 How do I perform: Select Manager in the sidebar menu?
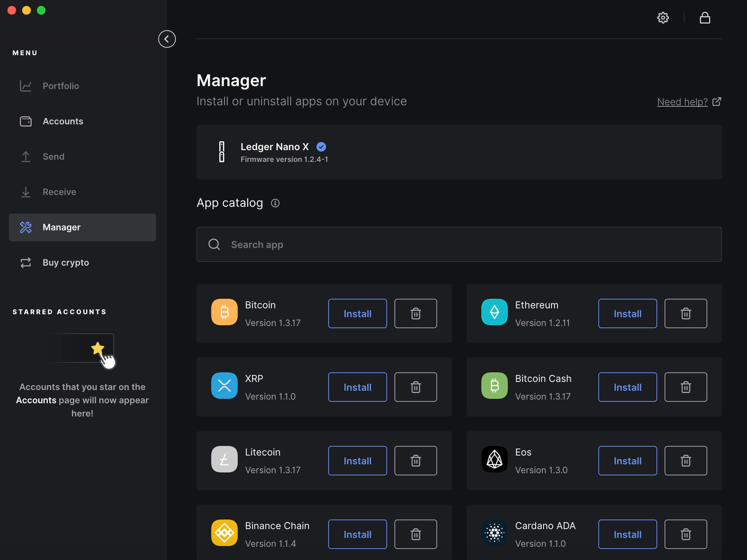coord(82,227)
